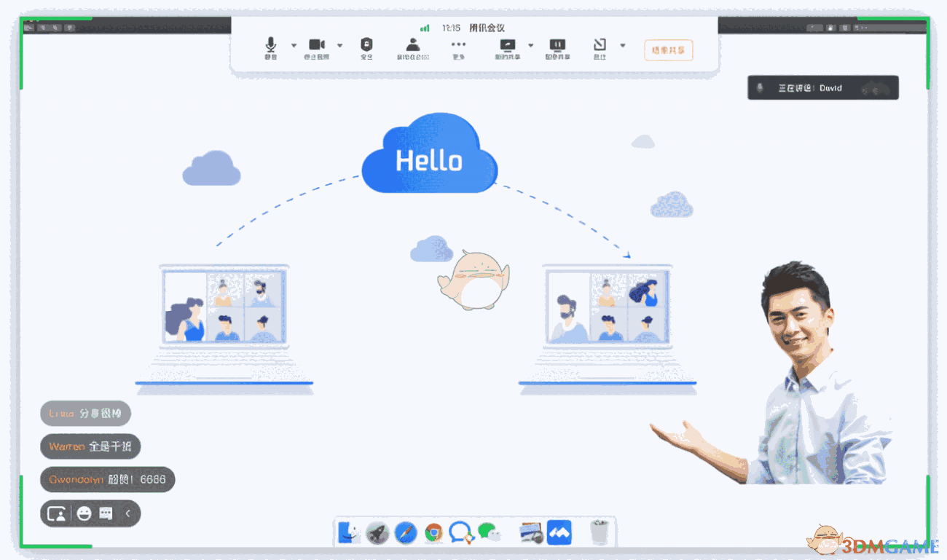The height and width of the screenshot is (560, 947).
Task: Open the blue chat bubble app in Dock
Action: point(461,532)
